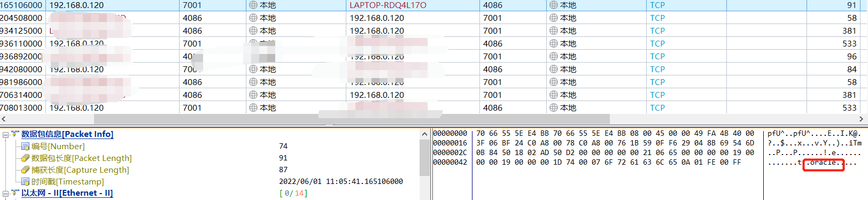Click the tree panel scroll up arrow
The height and width of the screenshot is (200, 868).
(x=425, y=134)
